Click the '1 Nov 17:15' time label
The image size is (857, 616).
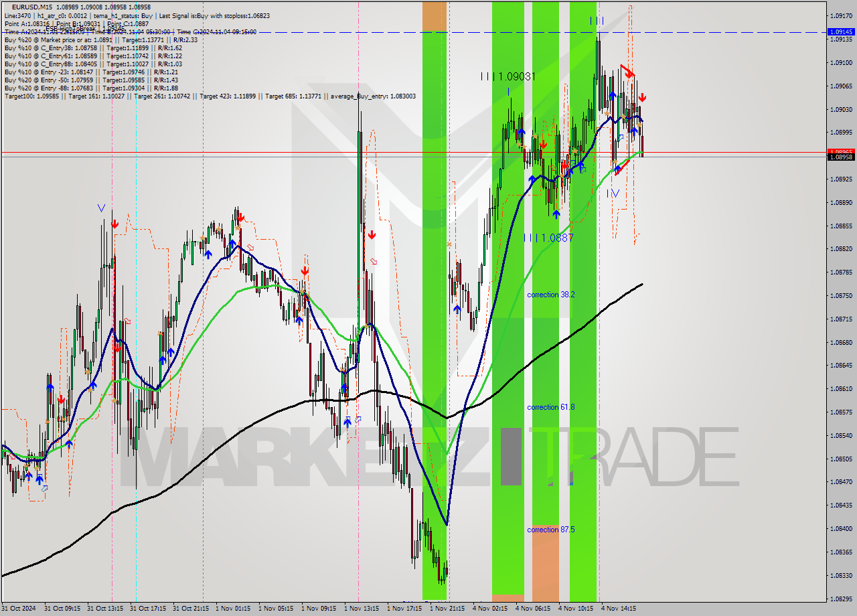click(x=404, y=609)
